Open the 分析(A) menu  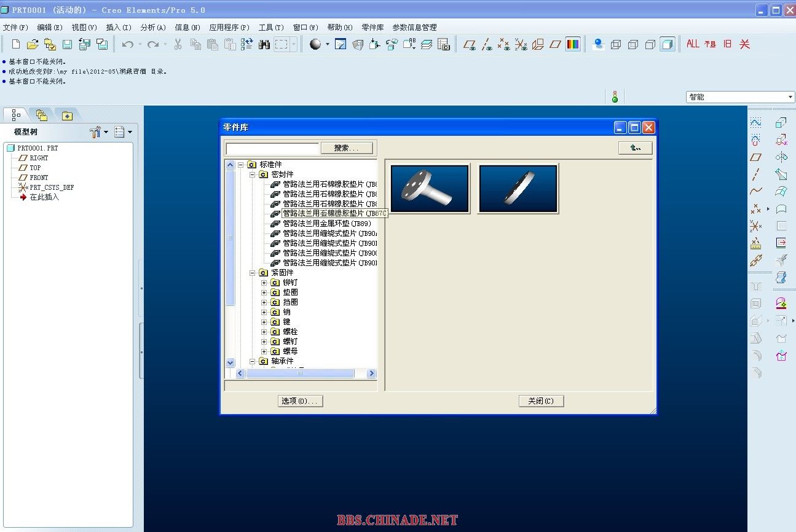(153, 28)
